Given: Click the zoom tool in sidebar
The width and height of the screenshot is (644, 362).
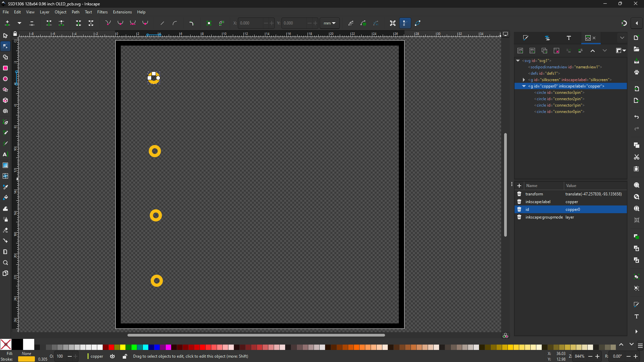Looking at the screenshot, I should [x=5, y=263].
